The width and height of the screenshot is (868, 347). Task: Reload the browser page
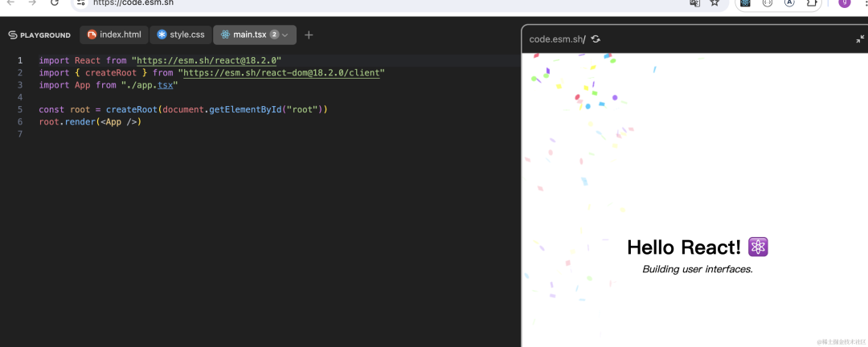point(55,2)
